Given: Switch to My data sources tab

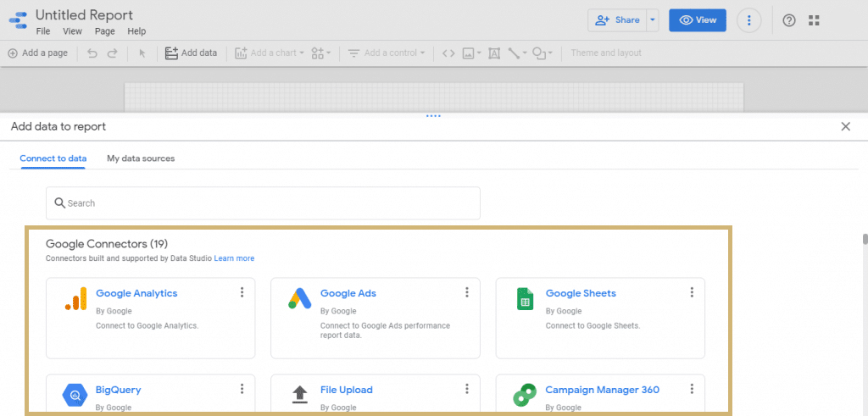Looking at the screenshot, I should pos(141,158).
